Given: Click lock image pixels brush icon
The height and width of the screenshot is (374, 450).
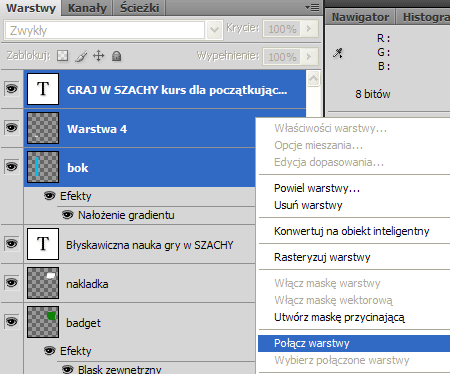Looking at the screenshot, I should pos(81,56).
